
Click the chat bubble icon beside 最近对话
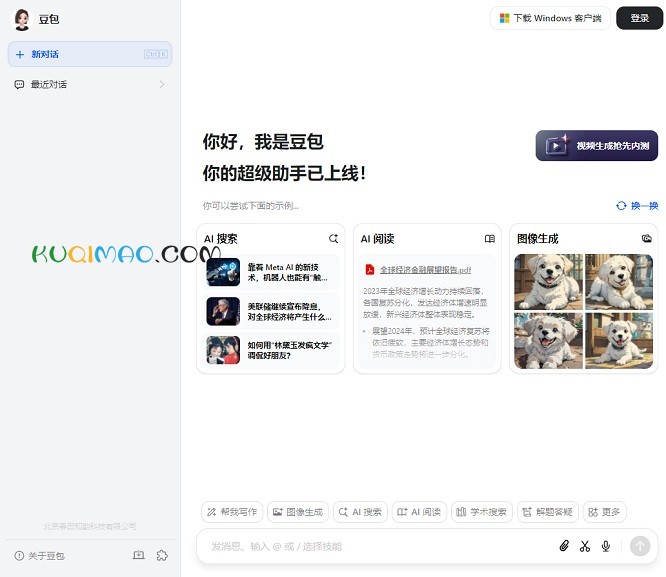coord(19,85)
